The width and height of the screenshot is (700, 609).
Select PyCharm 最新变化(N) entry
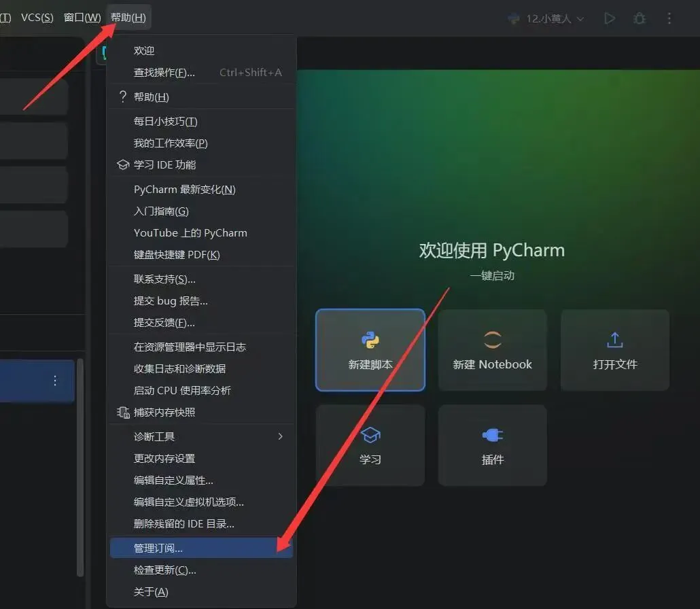201,190
